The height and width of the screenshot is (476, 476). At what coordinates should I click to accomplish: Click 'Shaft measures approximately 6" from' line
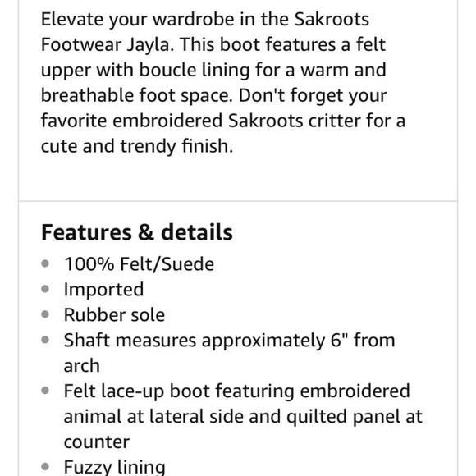click(x=230, y=340)
